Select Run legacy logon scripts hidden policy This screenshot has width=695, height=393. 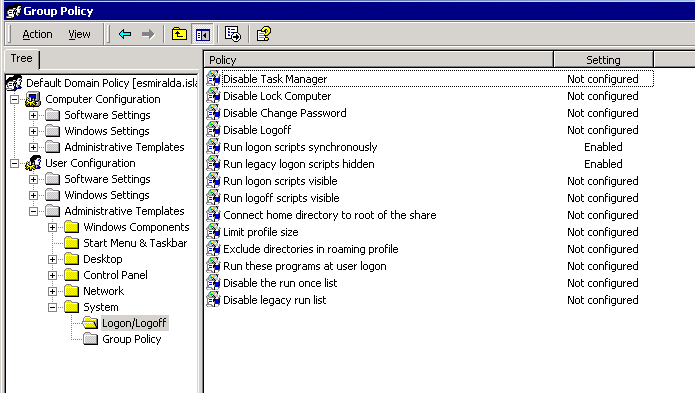coord(299,164)
